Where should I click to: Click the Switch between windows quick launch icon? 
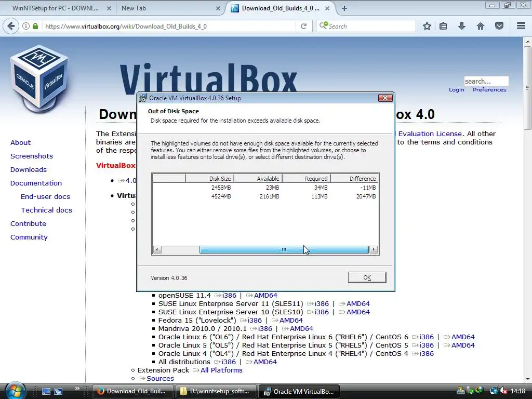click(58, 391)
